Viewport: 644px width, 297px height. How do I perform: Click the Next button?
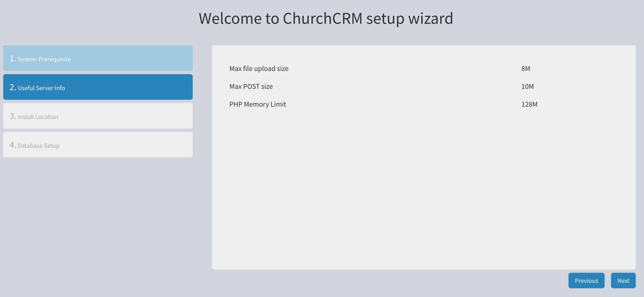pyautogui.click(x=623, y=281)
